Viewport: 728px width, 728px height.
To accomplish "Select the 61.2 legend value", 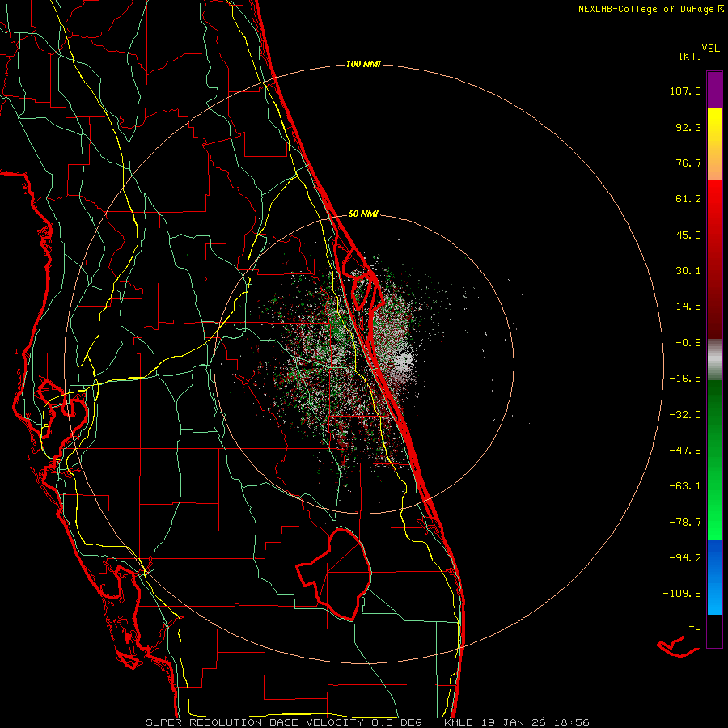I will coord(688,199).
